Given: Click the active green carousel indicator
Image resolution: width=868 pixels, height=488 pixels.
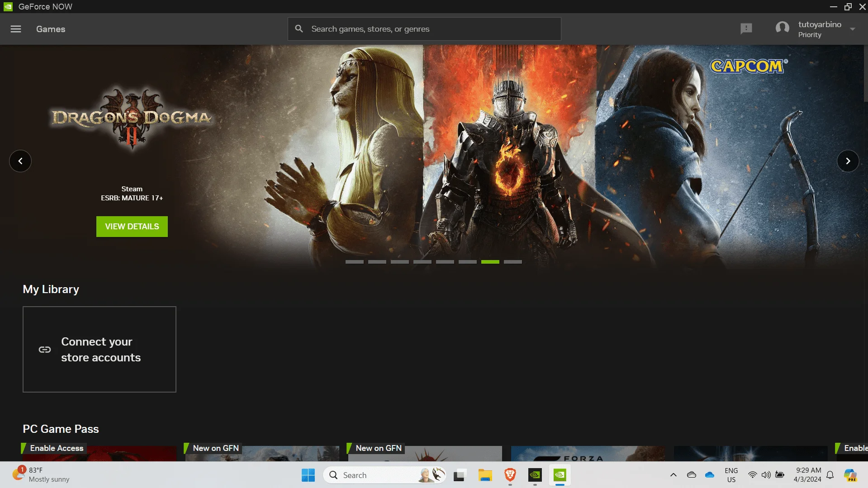Looking at the screenshot, I should (490, 262).
